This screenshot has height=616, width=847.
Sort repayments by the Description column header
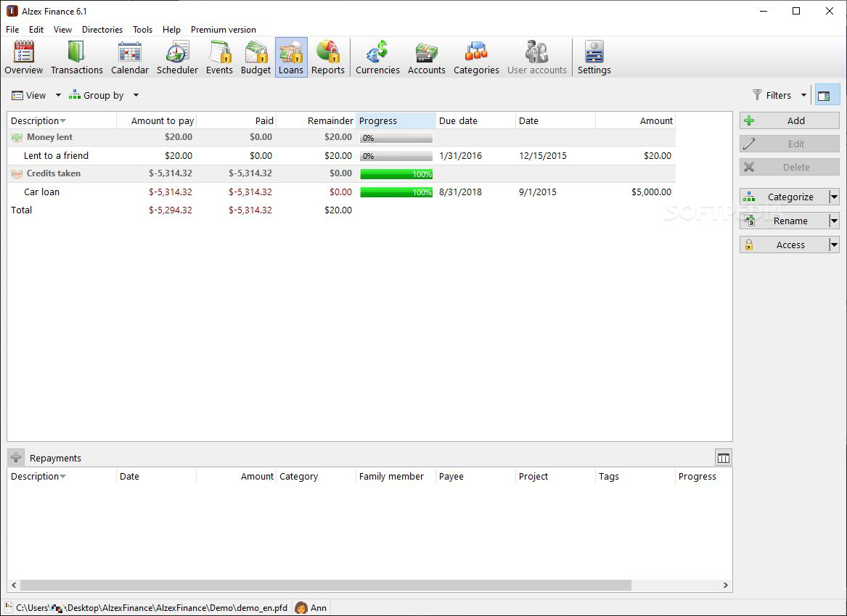tap(62, 476)
